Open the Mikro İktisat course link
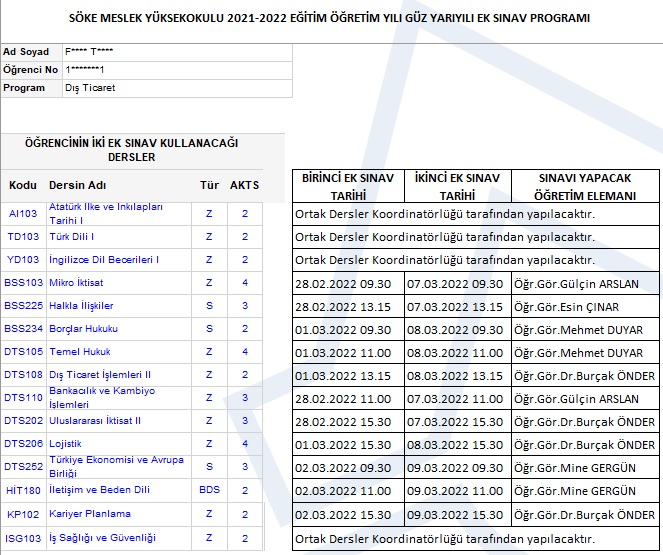This screenshot has height=555, width=663. point(77,283)
